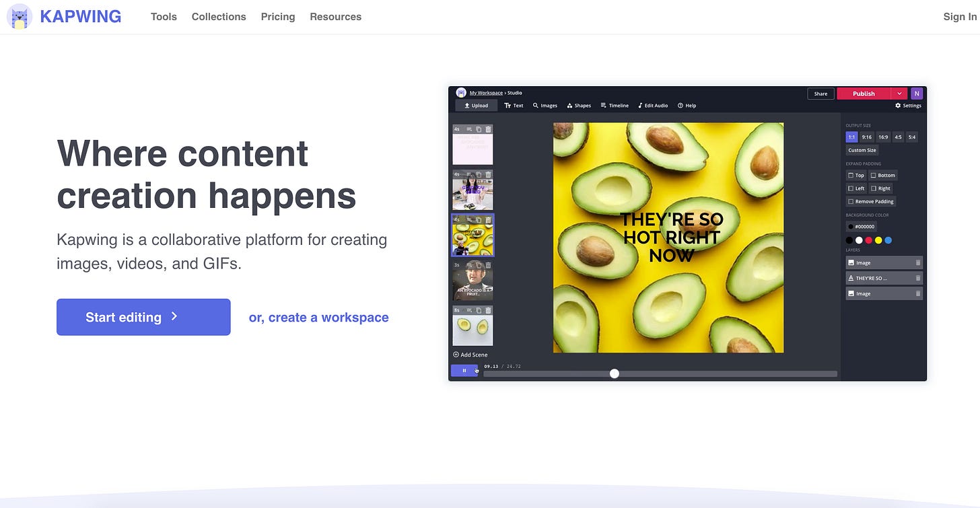Click the Upload button in the Studio toolbar

(477, 106)
